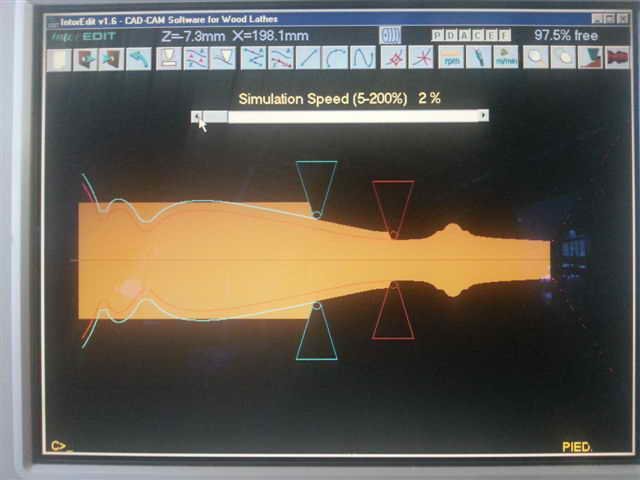Click the cutting tool shape icon
Screen dimensions: 640x480
[591, 58]
